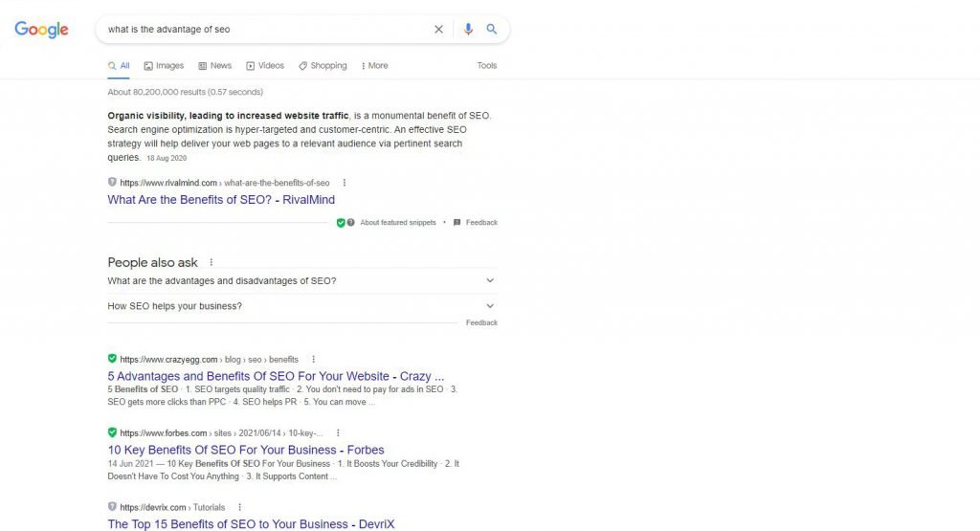Click the feedback flag icon under featured snippet

click(457, 222)
